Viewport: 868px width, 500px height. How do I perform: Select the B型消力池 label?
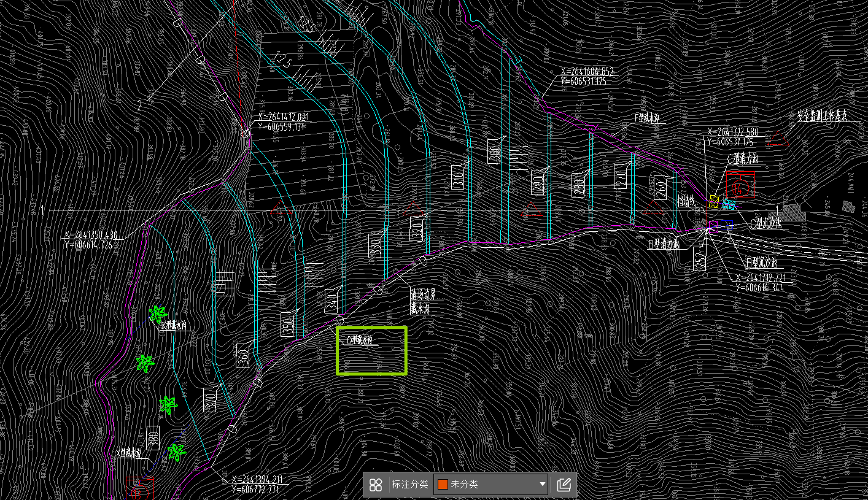point(664,244)
